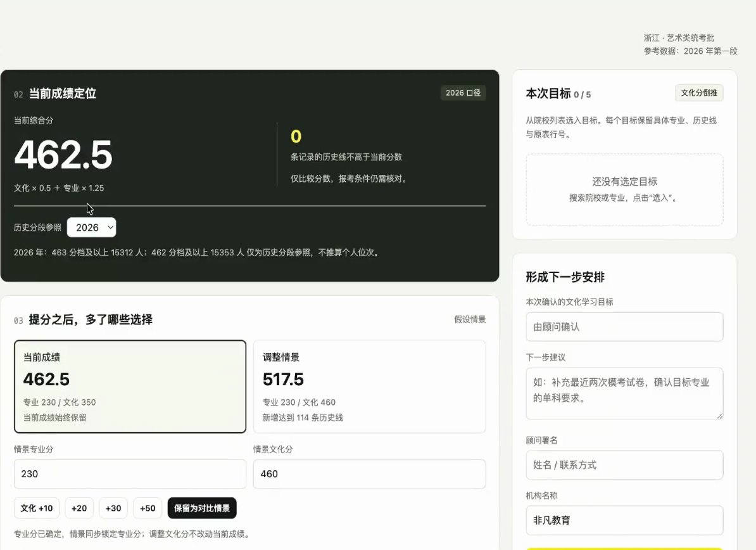Click the 专业分已确定 footnote text

(133, 534)
